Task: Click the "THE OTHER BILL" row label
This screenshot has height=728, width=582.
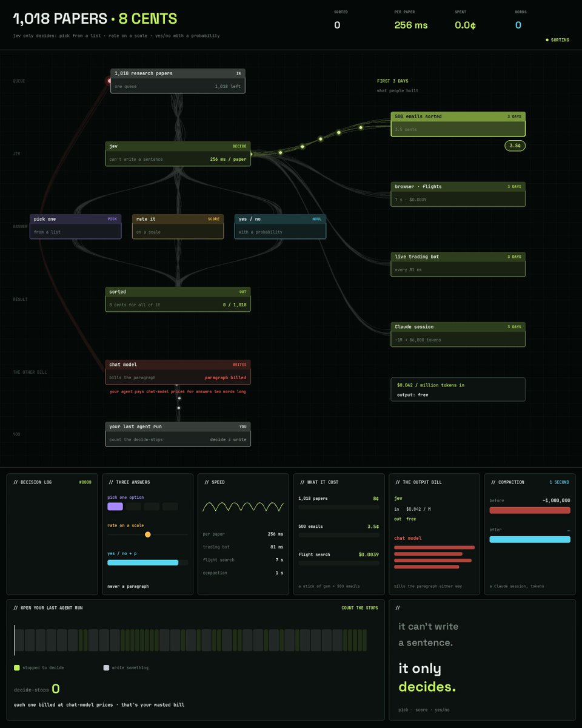Action: tap(30, 372)
